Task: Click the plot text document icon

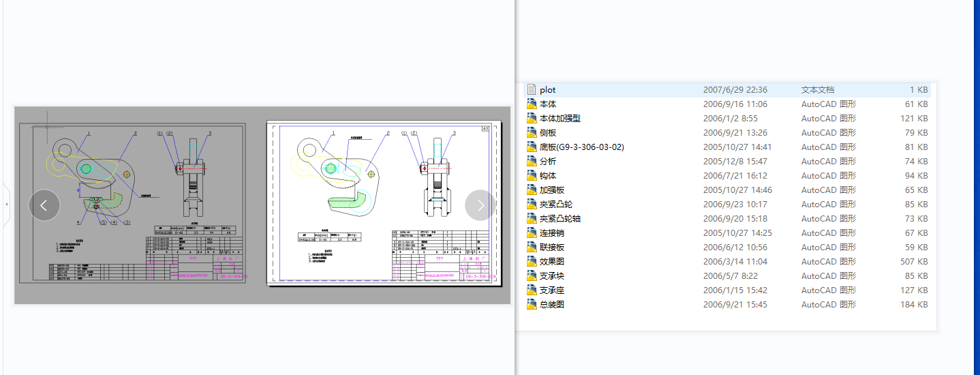Action: click(532, 89)
